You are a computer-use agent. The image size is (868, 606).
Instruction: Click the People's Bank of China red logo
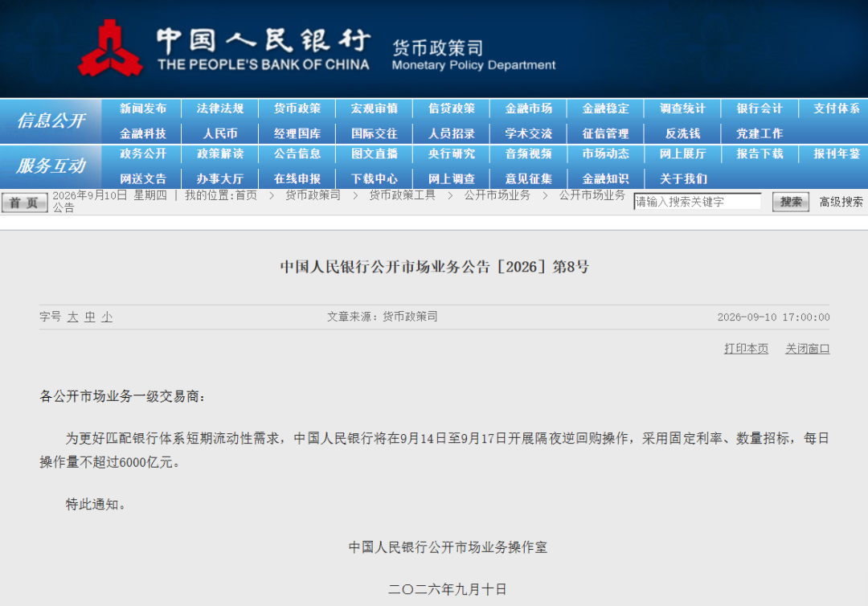click(110, 48)
